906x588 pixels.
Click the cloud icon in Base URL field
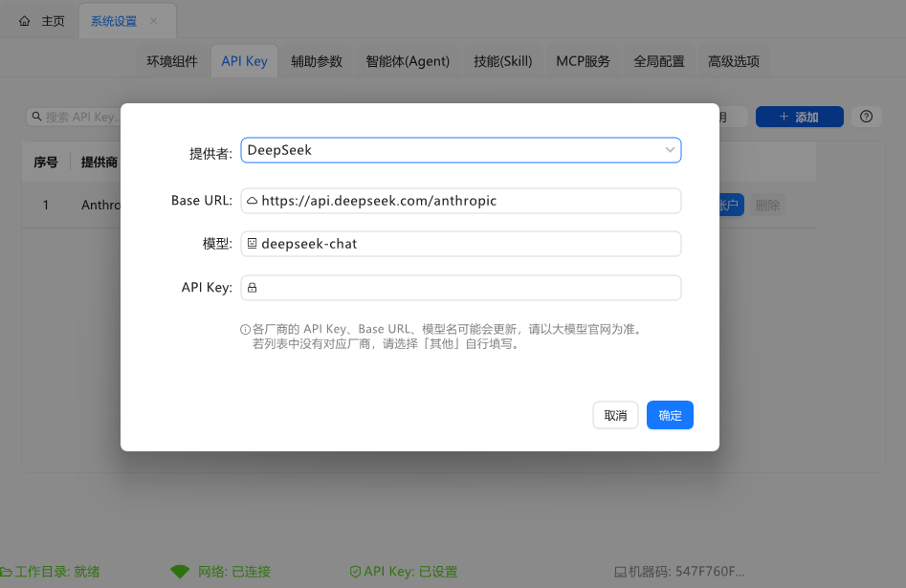[253, 201]
